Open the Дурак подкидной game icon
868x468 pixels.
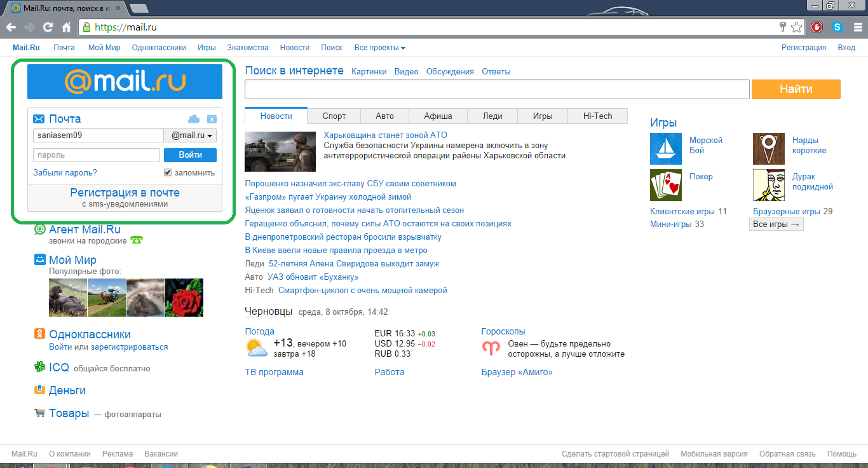click(769, 185)
